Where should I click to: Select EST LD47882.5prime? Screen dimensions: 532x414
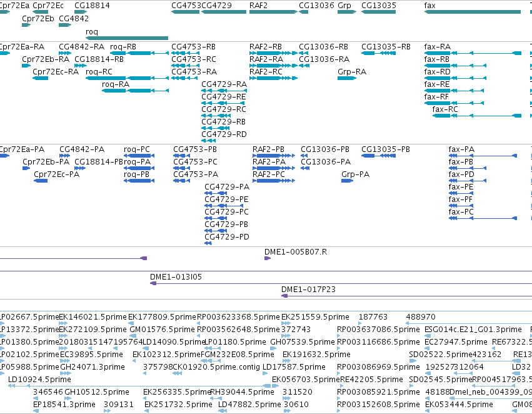click(x=249, y=405)
